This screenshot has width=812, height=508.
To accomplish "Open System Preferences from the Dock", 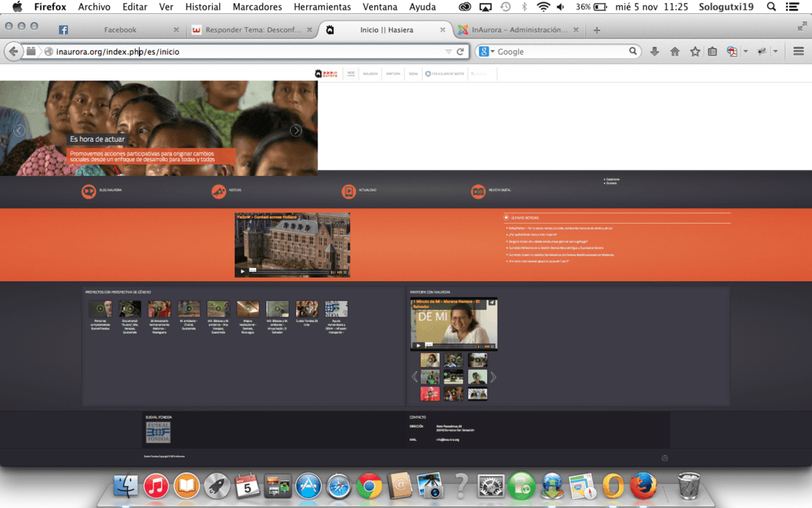I will 490,487.
